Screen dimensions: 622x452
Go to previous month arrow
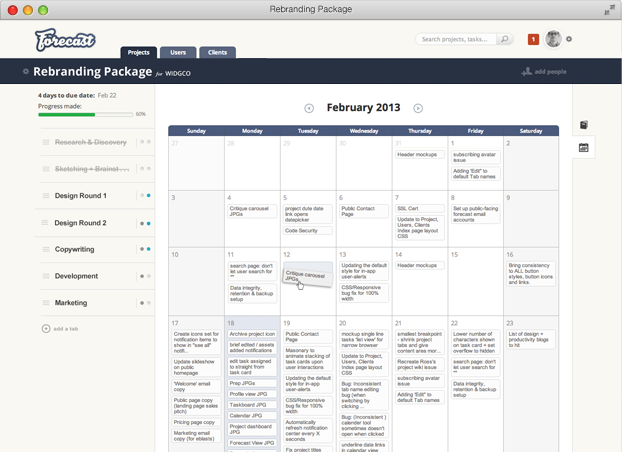[309, 108]
